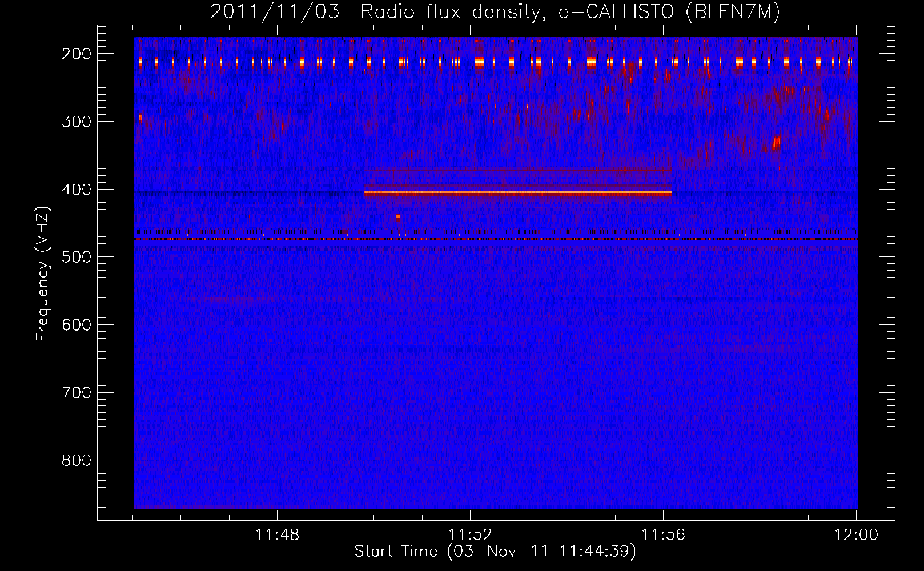The height and width of the screenshot is (571, 924).
Task: Click the 500 frequency tick label
Action: pos(77,257)
